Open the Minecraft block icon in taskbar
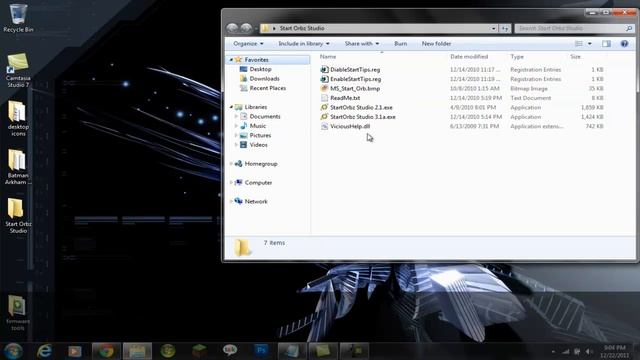The width and height of the screenshot is (640, 360). point(200,351)
